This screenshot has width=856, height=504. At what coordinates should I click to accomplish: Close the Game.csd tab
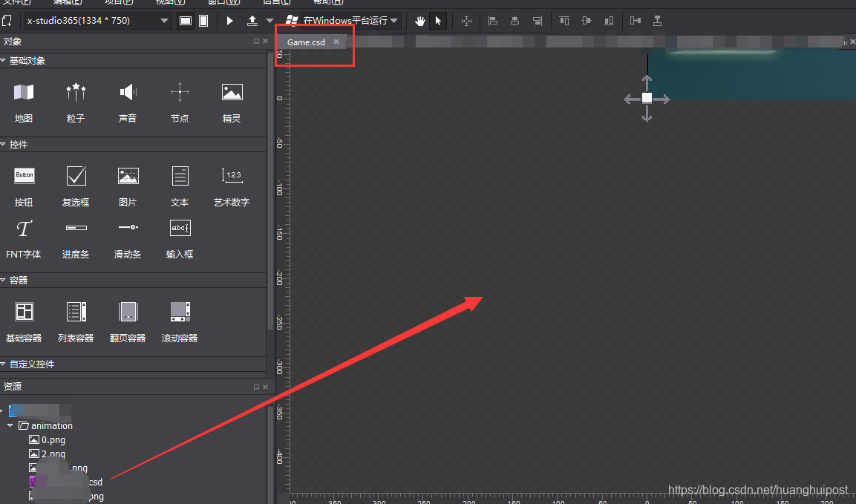point(336,42)
